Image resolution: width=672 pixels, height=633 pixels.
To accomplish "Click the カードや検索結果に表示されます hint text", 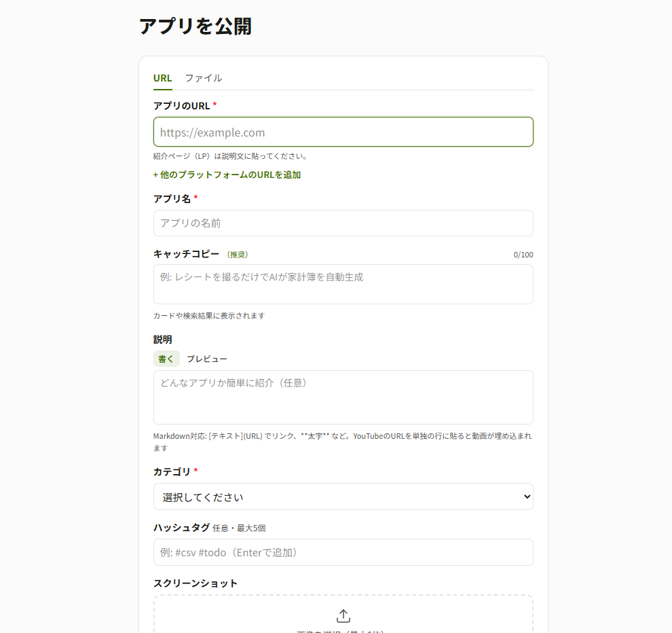I will [x=209, y=316].
